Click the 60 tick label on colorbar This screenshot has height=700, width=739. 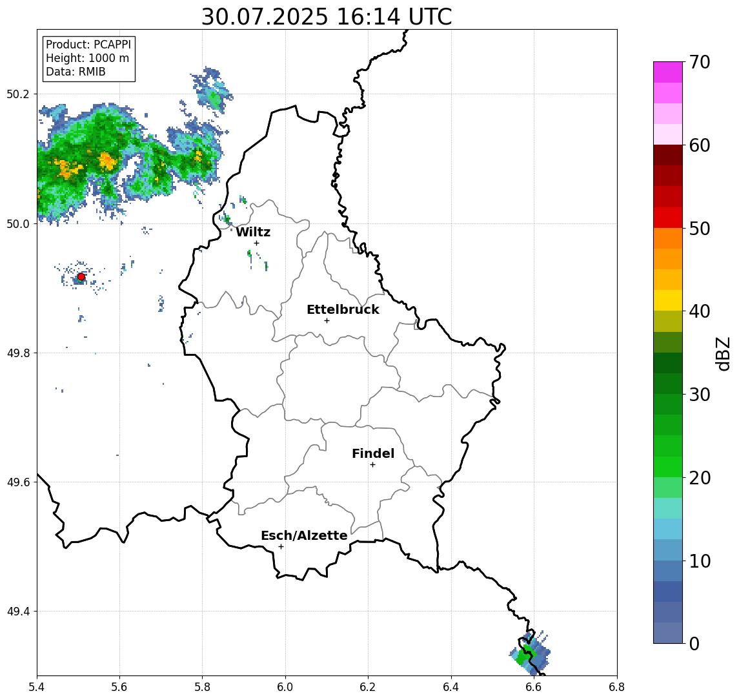[x=699, y=145]
